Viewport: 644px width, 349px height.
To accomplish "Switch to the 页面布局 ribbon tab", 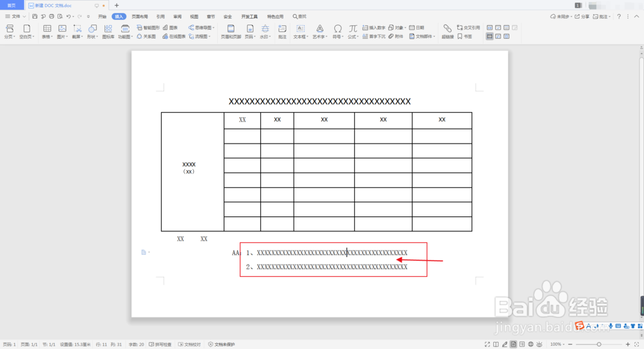I will [140, 17].
